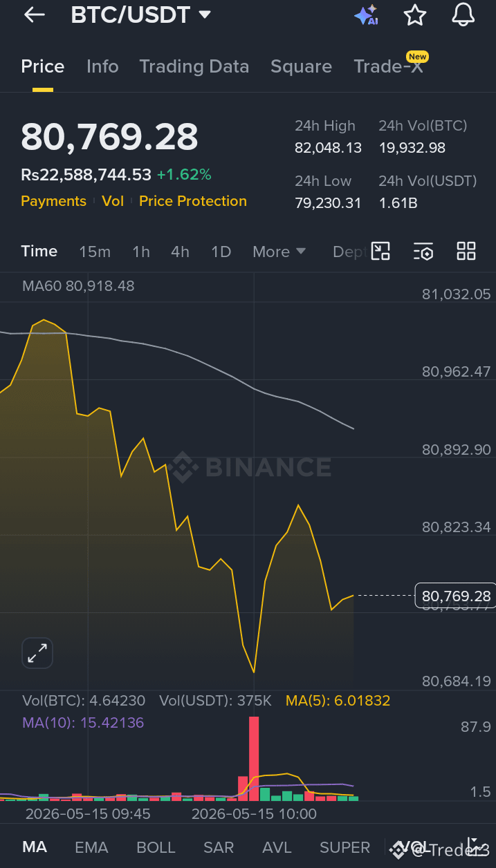Tap the 24h Vol(BTC) value 19,932.98
Screen dimensions: 496x868
pyautogui.click(x=412, y=148)
